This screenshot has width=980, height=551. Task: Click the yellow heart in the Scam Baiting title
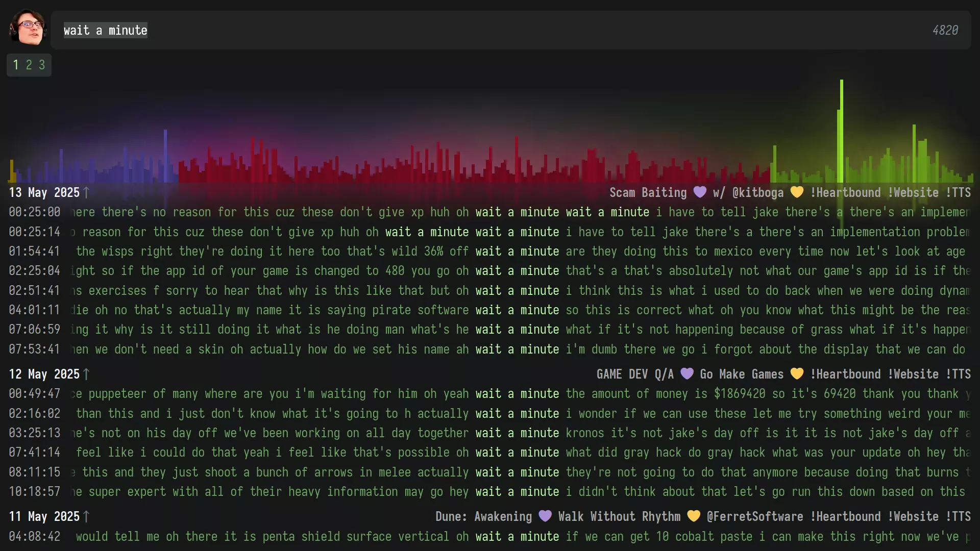coord(797,192)
